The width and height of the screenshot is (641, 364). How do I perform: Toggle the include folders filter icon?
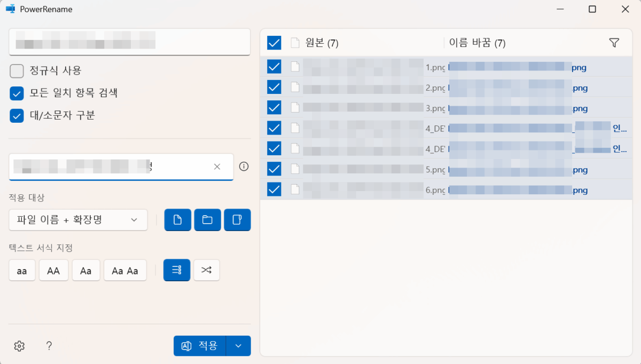tap(207, 219)
